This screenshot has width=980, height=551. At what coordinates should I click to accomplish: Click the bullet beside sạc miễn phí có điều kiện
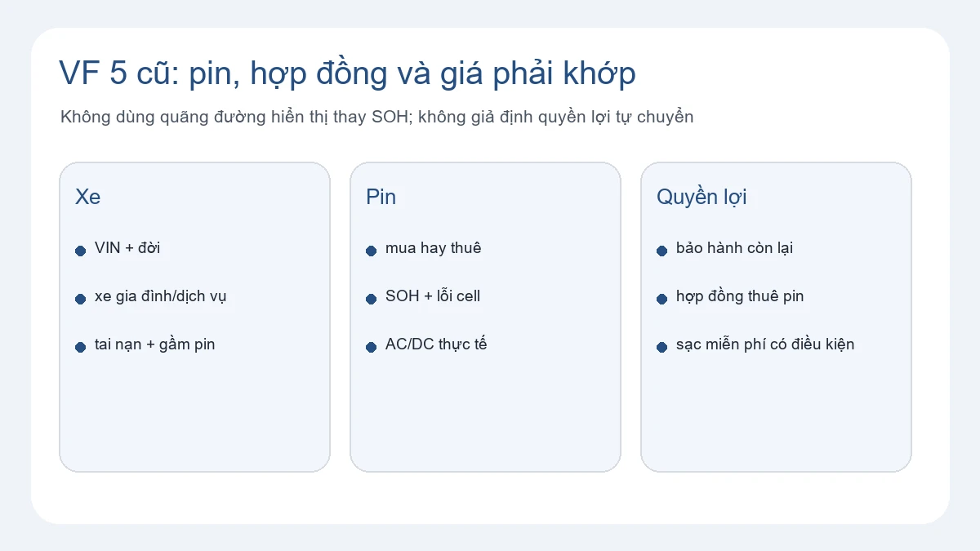(x=661, y=347)
